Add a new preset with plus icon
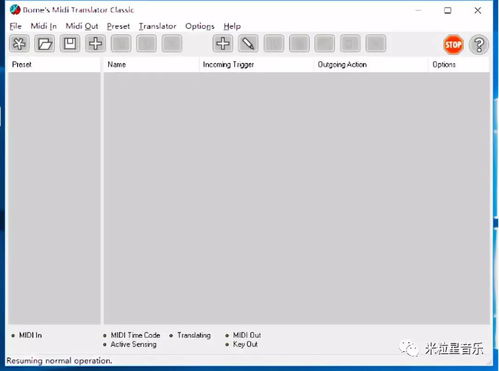The height and width of the screenshot is (371, 499). pos(96,44)
